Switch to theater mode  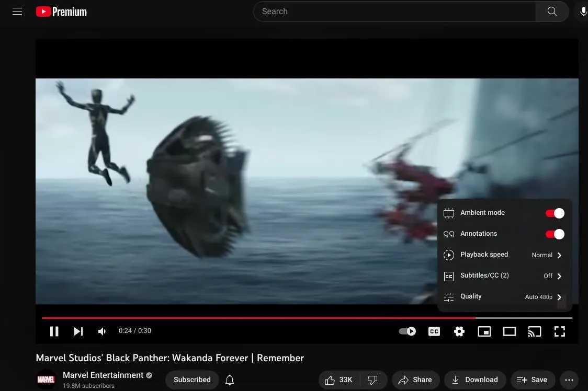point(509,331)
